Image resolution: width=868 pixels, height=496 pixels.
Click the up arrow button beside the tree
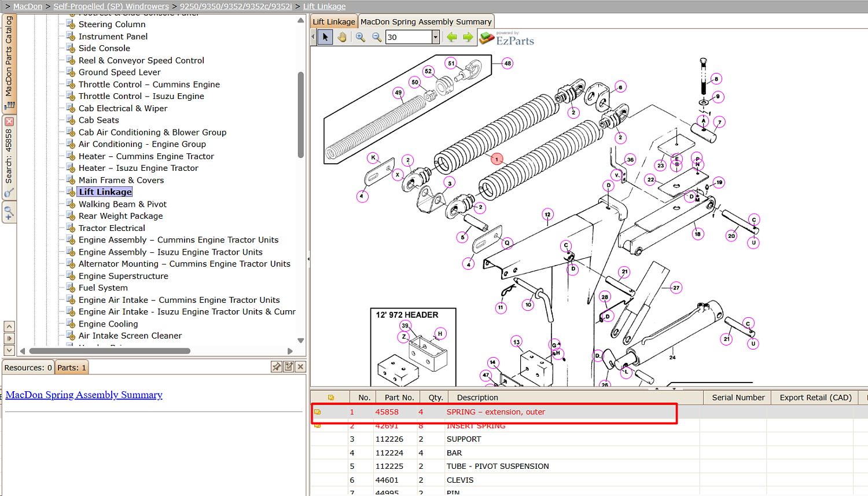point(9,326)
